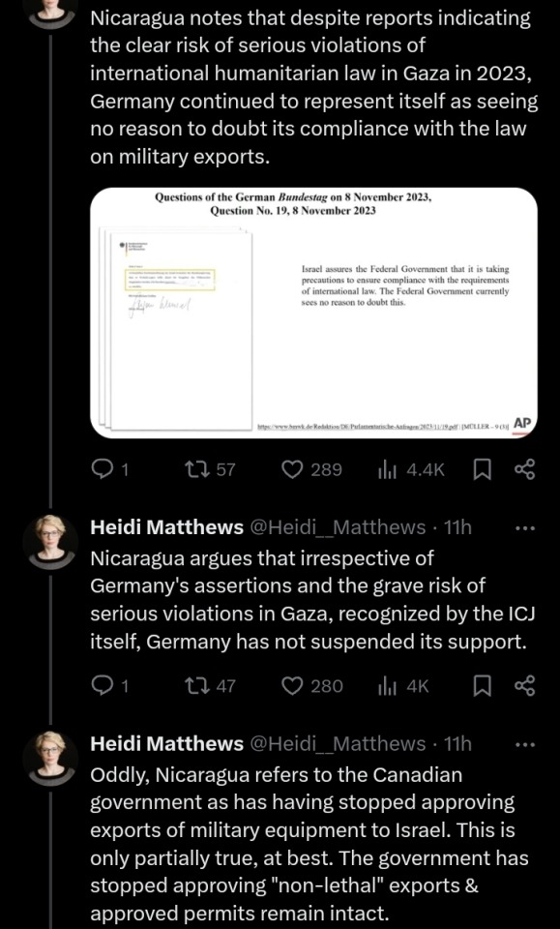Bookmark the tweet about Germany's suspended support

pyautogui.click(x=482, y=686)
